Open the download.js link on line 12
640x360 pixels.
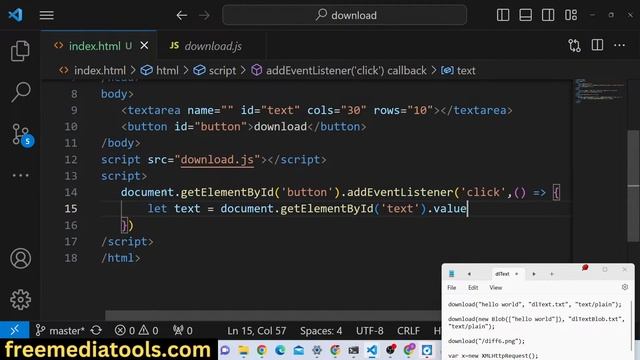point(217,160)
